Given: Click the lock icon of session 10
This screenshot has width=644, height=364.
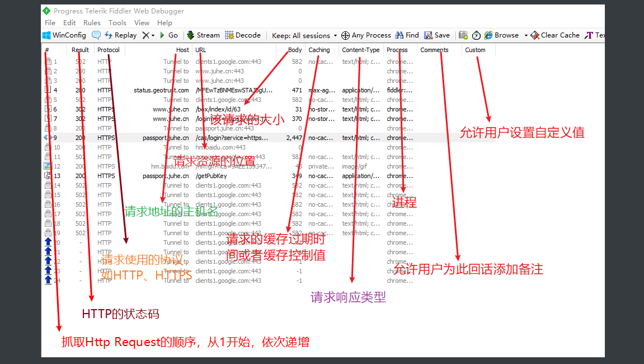Looking at the screenshot, I should [48, 147].
